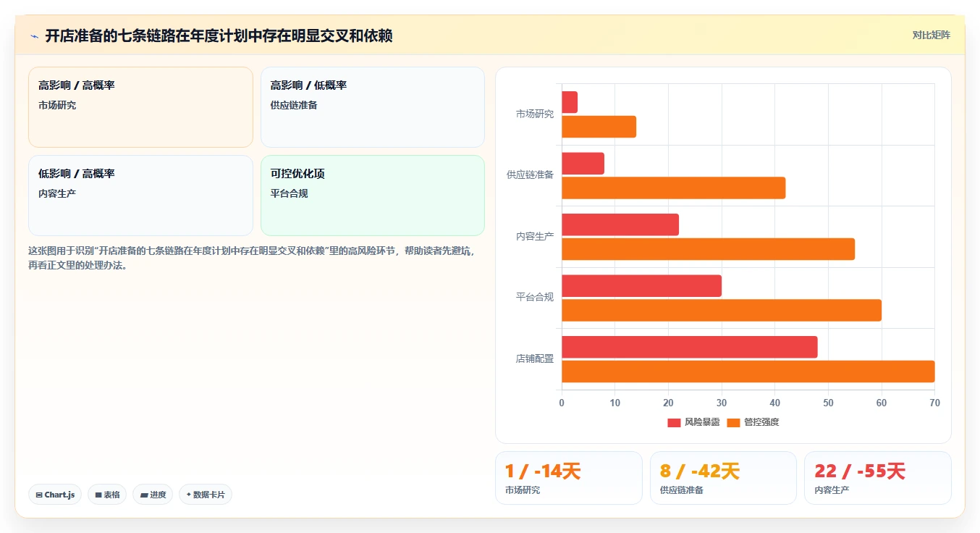Select the 高影响 / 高概率 matrix card
980x533 pixels.
point(140,107)
